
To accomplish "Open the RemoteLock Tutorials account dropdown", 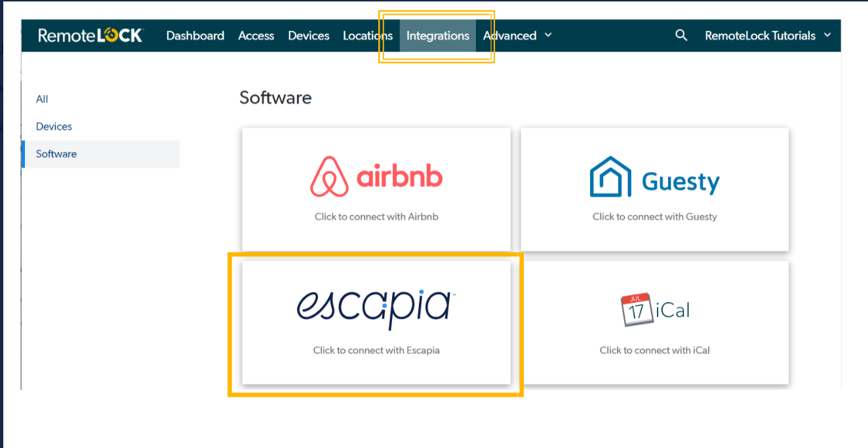I will [768, 35].
